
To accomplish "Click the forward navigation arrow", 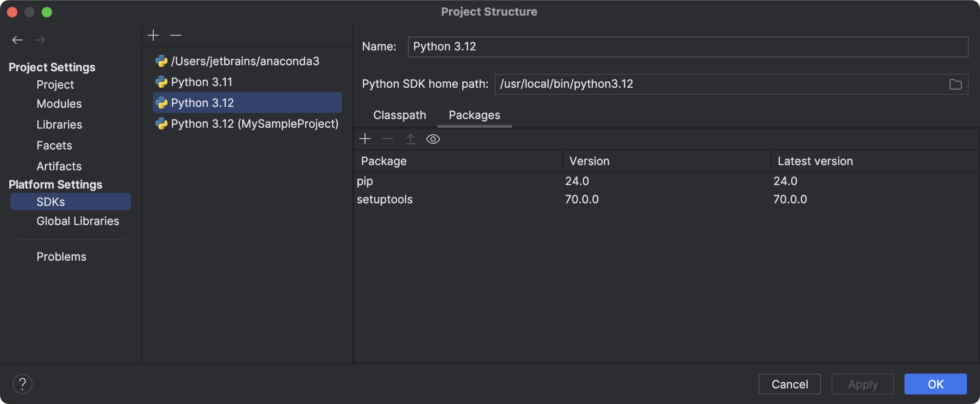I will coord(40,40).
